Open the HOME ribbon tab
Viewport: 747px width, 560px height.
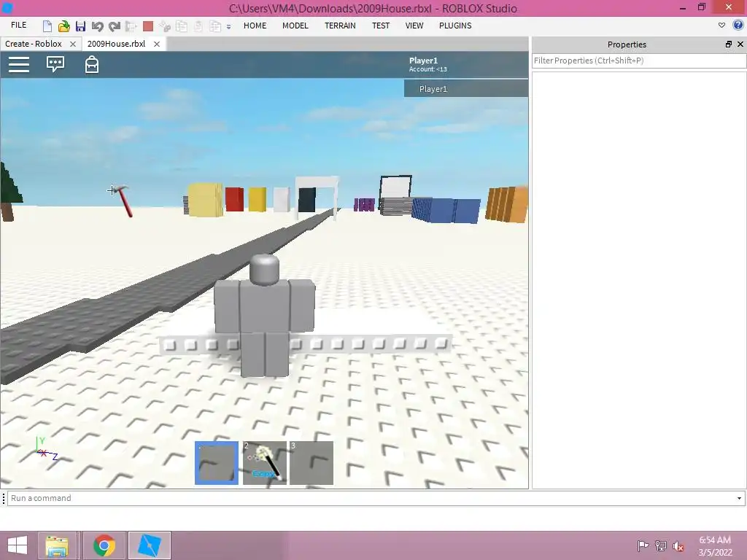[255, 26]
